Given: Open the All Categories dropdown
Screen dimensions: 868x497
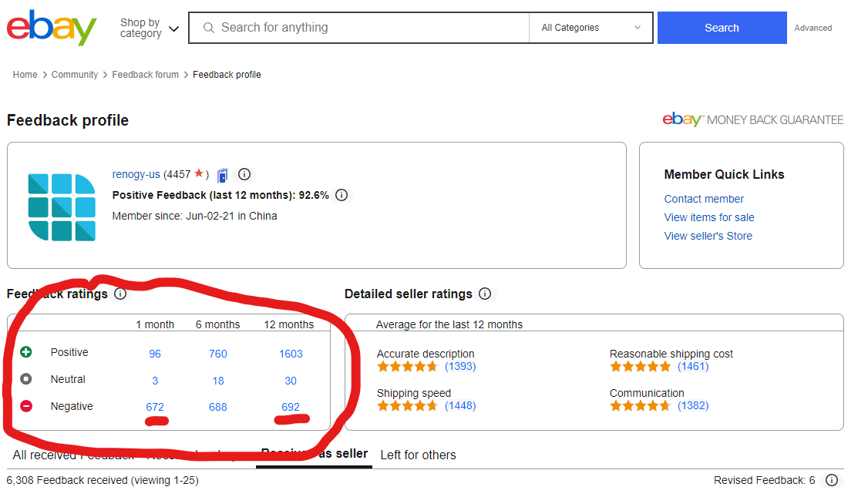Looking at the screenshot, I should click(x=590, y=28).
